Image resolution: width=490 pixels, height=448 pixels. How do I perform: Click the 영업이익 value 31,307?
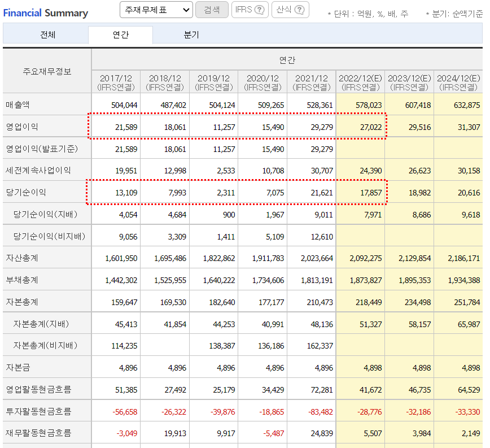click(469, 127)
